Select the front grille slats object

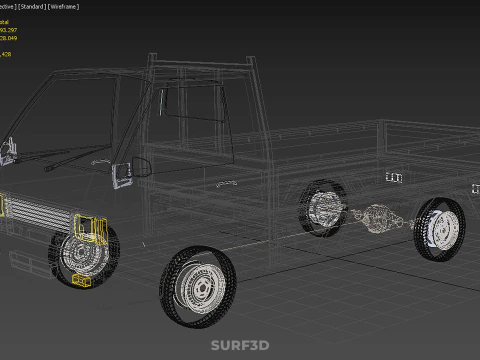(39, 214)
